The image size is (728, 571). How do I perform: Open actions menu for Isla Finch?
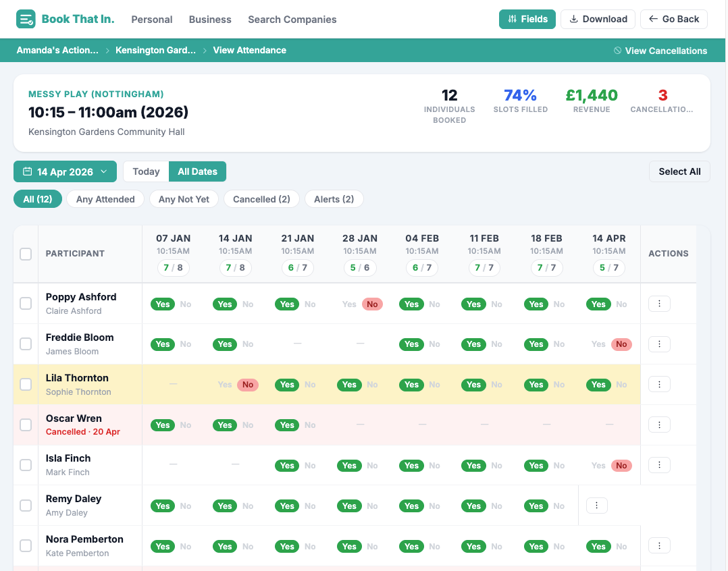point(659,465)
